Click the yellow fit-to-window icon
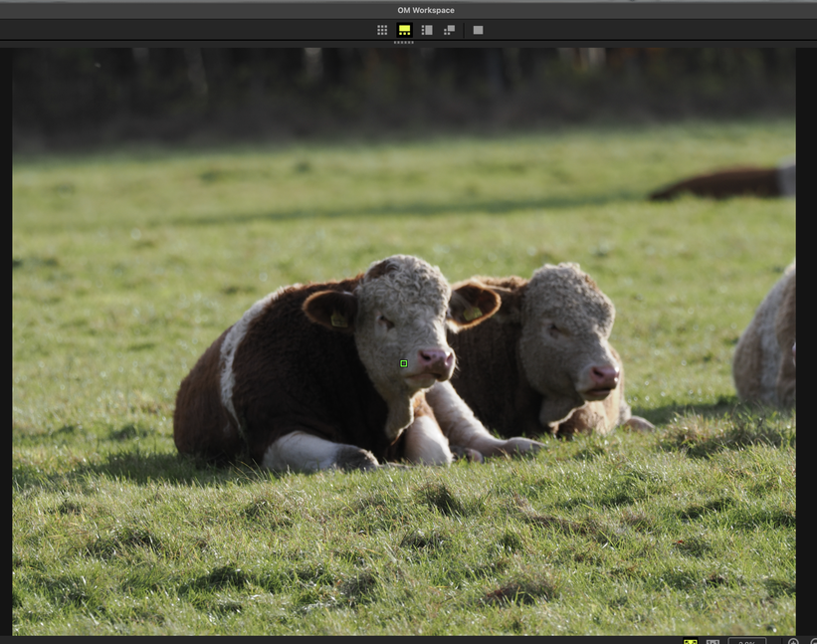The image size is (817, 644). (x=691, y=642)
